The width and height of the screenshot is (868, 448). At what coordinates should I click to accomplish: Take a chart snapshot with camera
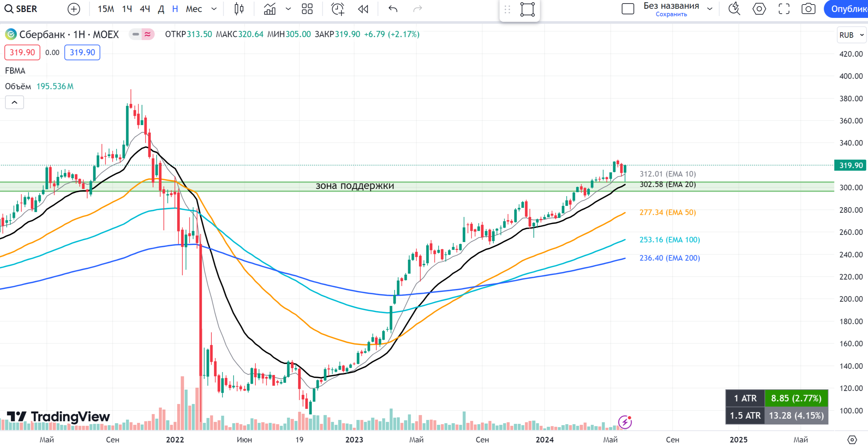(808, 9)
